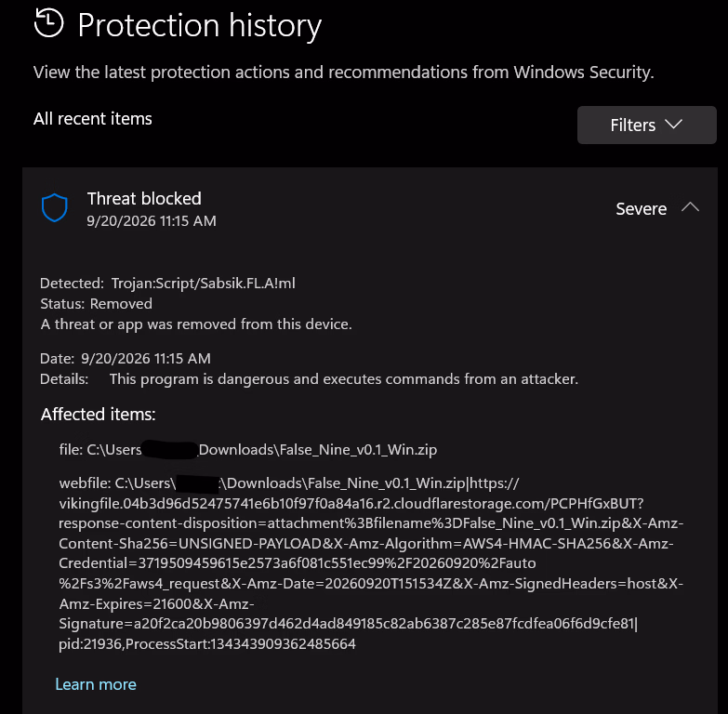The image size is (728, 714).
Task: Click the down chevron inside Filters button
Action: point(673,124)
